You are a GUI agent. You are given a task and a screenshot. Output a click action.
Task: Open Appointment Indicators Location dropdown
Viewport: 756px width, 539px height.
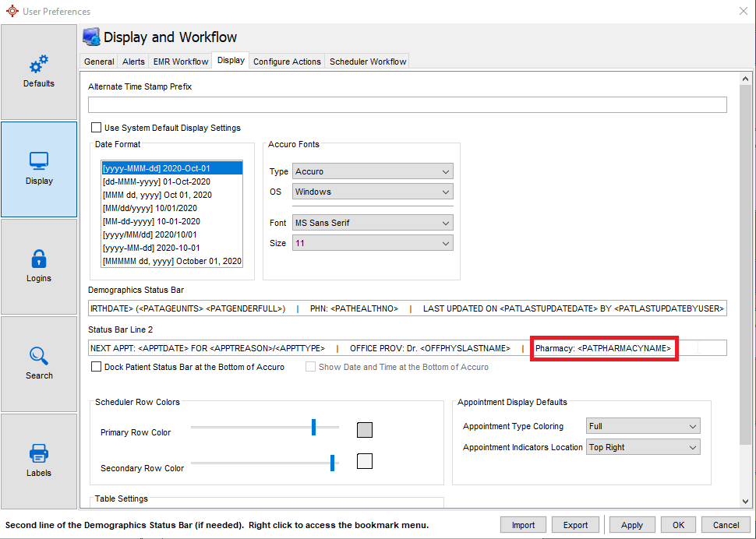(x=643, y=447)
